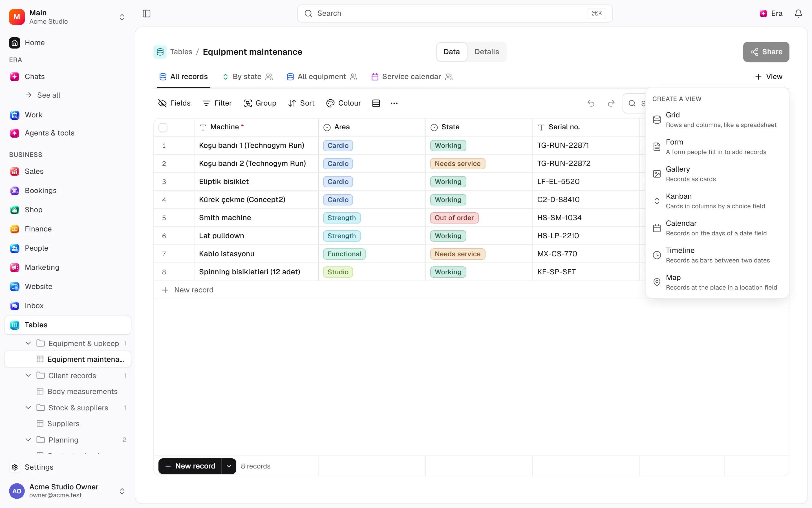The image size is (812, 508).
Task: Choose Kanban in Create a view menu
Action: click(x=717, y=201)
